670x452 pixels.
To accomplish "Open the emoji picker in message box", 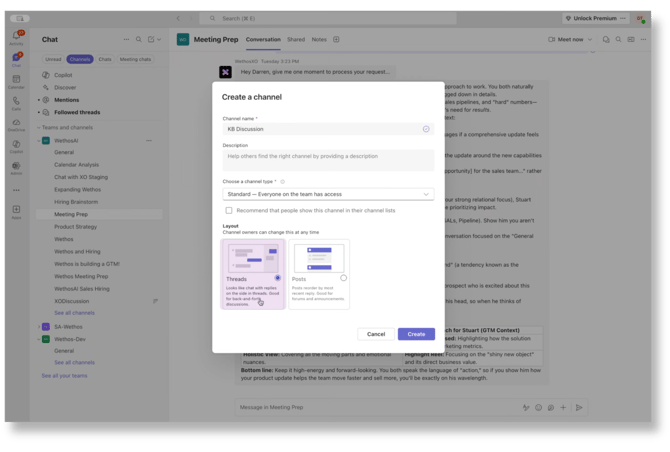I will click(538, 407).
